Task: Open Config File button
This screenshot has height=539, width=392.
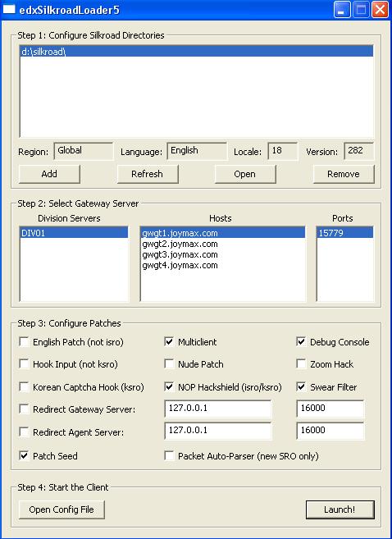Action: [x=62, y=509]
